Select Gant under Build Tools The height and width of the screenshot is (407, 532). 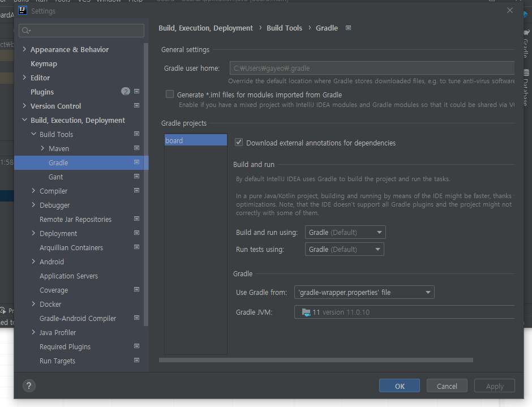(x=55, y=177)
